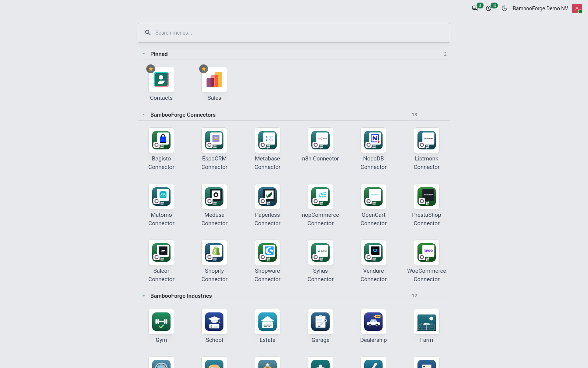Open the Paperless Connector
This screenshot has height=368, width=588.
tap(268, 197)
